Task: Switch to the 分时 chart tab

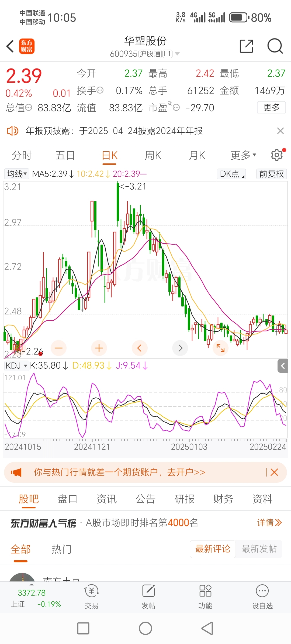Action: (x=22, y=155)
